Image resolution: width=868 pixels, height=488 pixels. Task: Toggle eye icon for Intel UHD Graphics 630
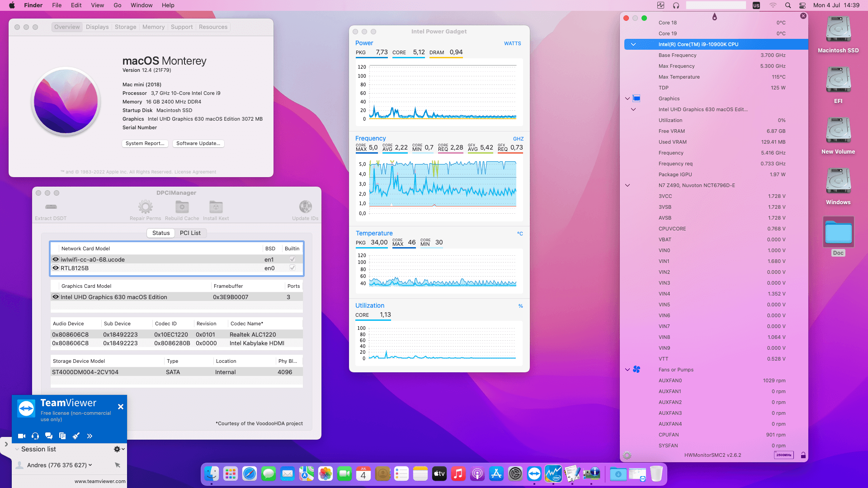click(56, 297)
